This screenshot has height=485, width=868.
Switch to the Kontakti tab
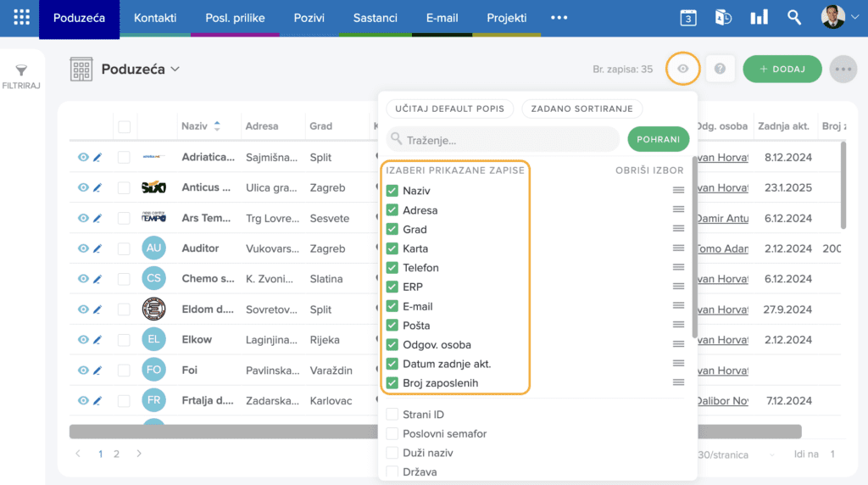(155, 18)
